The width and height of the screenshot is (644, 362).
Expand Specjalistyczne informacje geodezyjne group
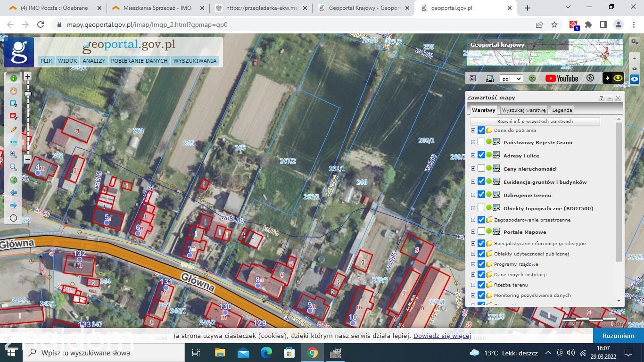tap(473, 243)
